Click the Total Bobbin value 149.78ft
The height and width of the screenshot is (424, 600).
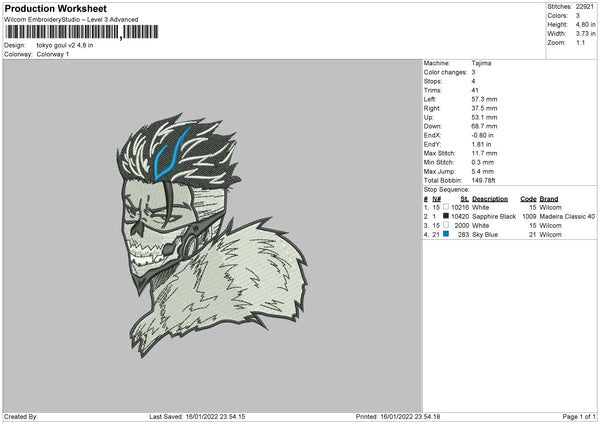click(483, 181)
